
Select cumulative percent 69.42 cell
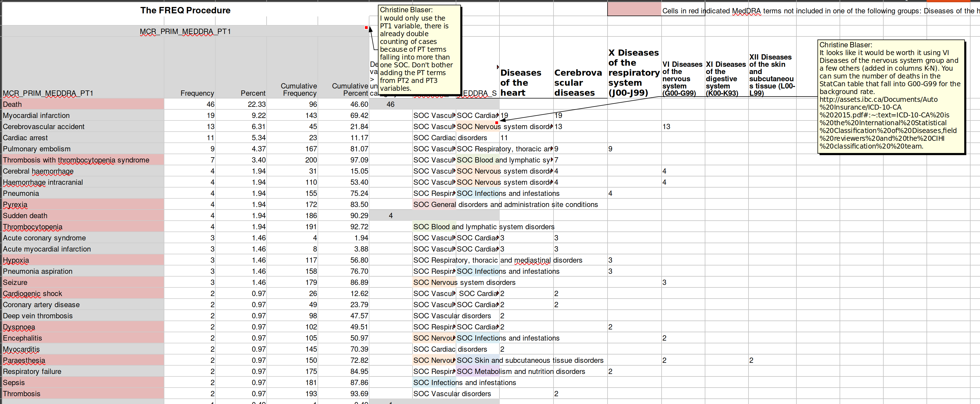pos(343,115)
